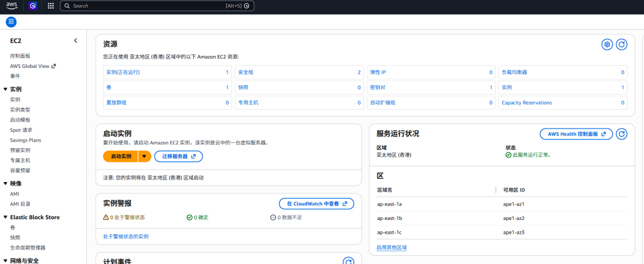Click the 区域名 column header
Image resolution: width=644 pixels, height=264 pixels.
click(385, 190)
